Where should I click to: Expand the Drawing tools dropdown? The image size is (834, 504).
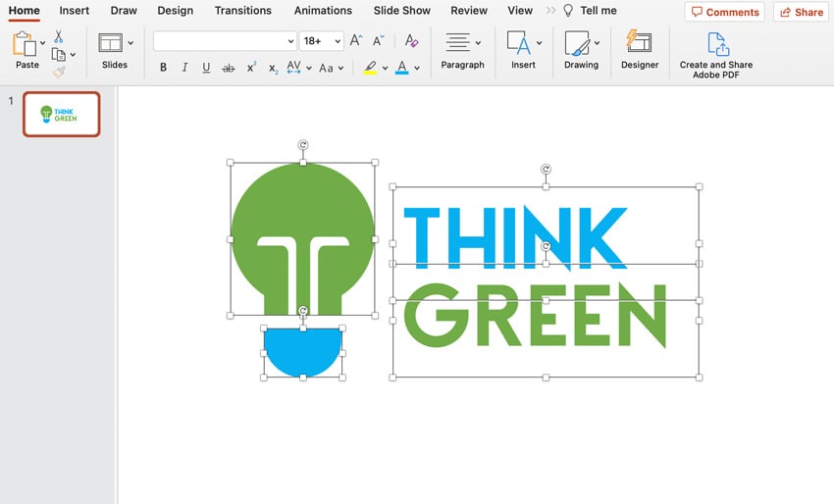[x=598, y=43]
